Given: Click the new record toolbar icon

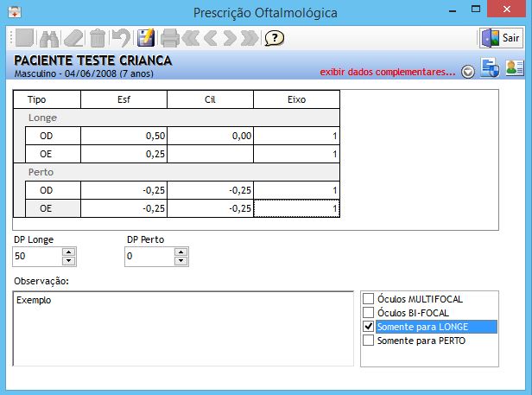Looking at the screenshot, I should coord(24,37).
